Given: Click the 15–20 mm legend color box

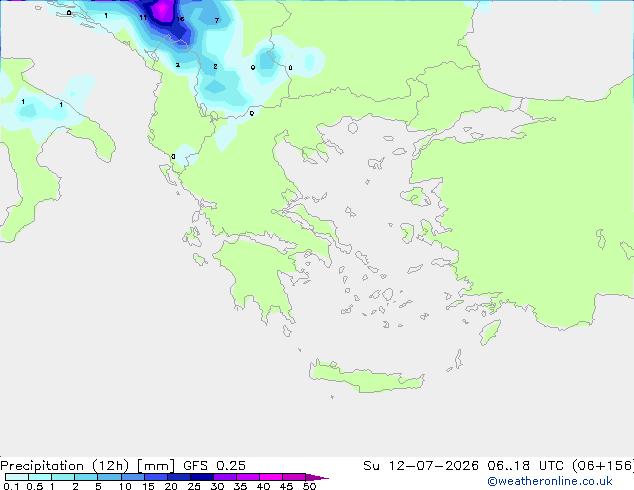Looking at the screenshot, I should pos(155,477).
